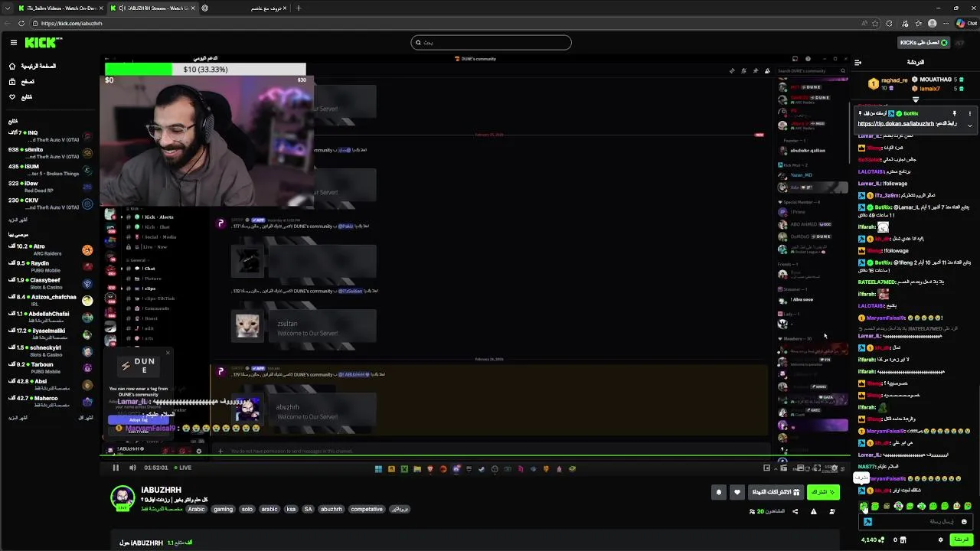980x551 pixels.
Task: Show fewer recommended channels
Action: point(86,417)
